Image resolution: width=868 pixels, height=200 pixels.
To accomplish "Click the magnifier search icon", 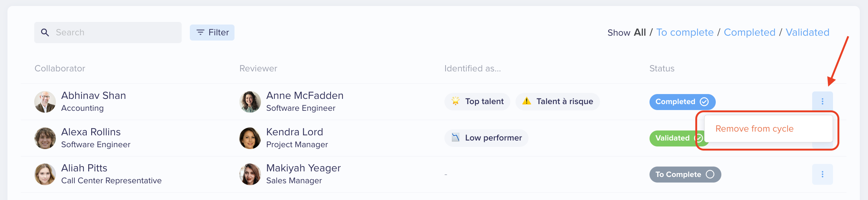I will tap(45, 32).
